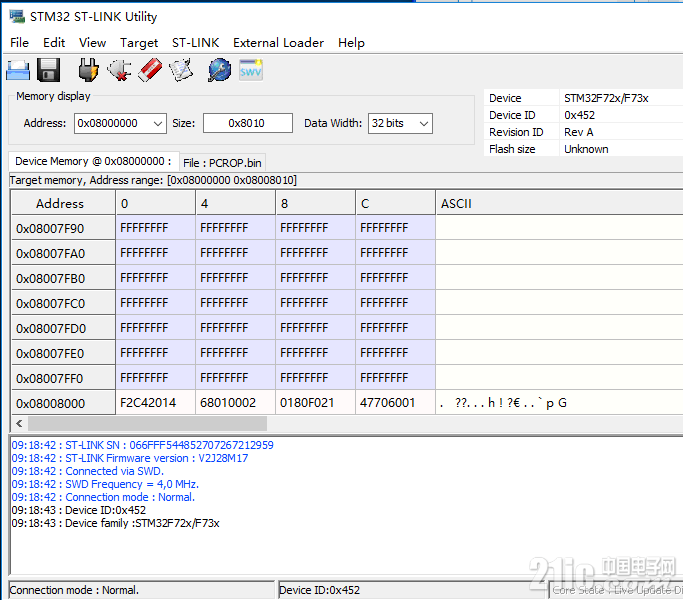The image size is (683, 600).
Task: Select row address 0x08007FA0
Action: [x=63, y=253]
